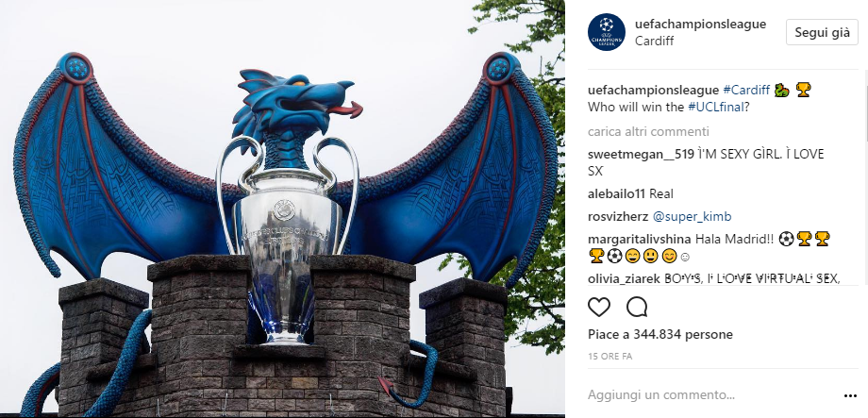Open margaritalivshina's profile

coord(640,240)
